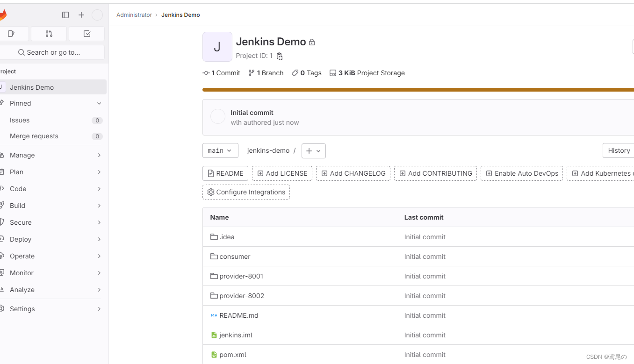634x364 pixels.
Task: Open the main branch dropdown
Action: pyautogui.click(x=220, y=150)
